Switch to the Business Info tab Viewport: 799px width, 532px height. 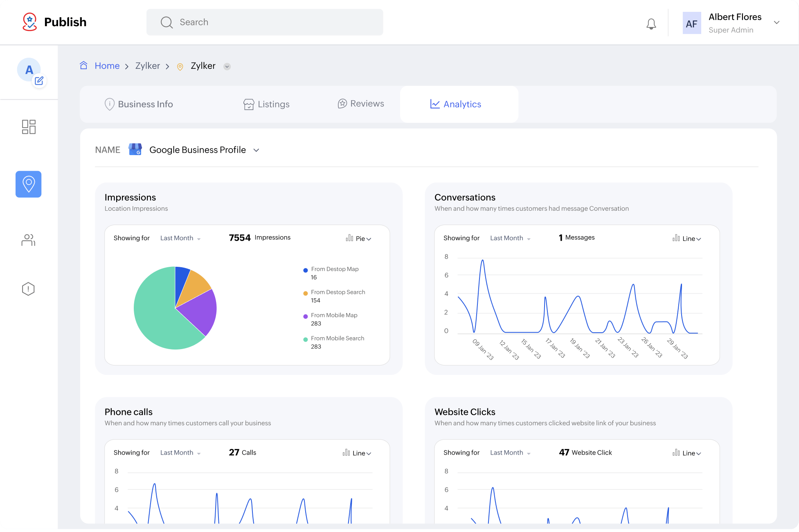point(139,104)
